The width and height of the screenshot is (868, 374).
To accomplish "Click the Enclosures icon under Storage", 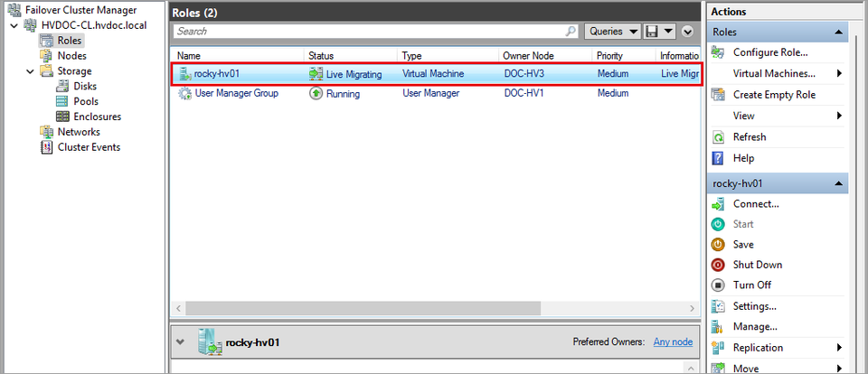I will pyautogui.click(x=63, y=117).
